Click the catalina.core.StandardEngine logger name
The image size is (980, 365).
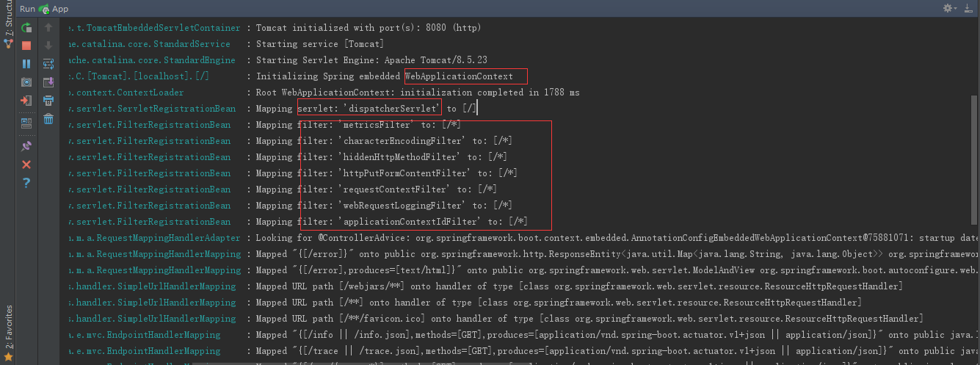151,60
